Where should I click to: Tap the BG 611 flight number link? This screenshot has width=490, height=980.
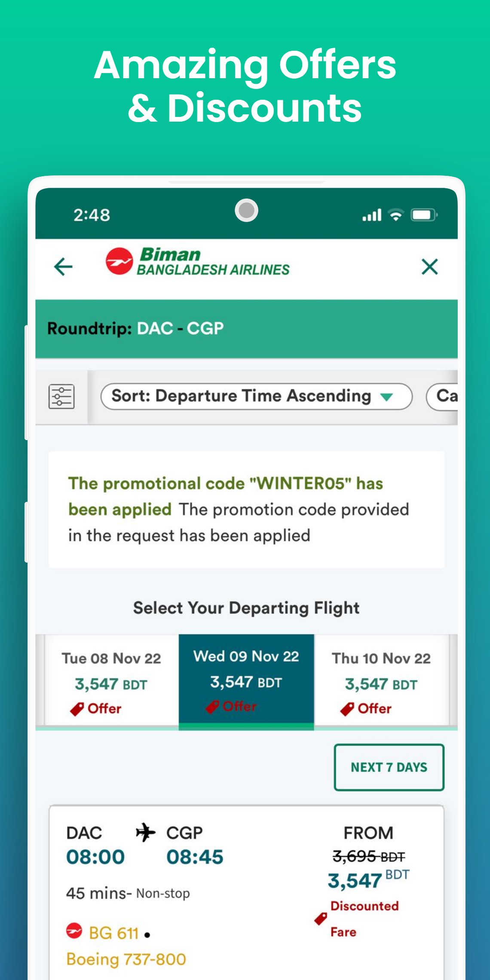(113, 933)
